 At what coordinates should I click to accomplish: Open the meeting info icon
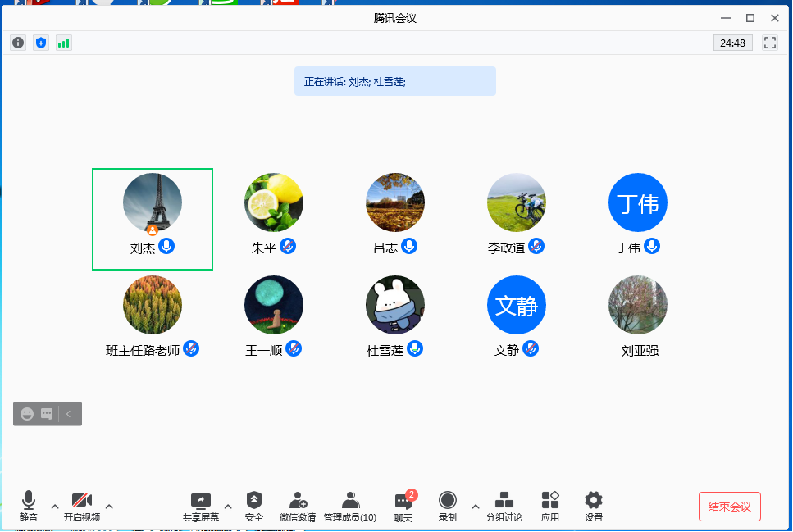tap(18, 43)
